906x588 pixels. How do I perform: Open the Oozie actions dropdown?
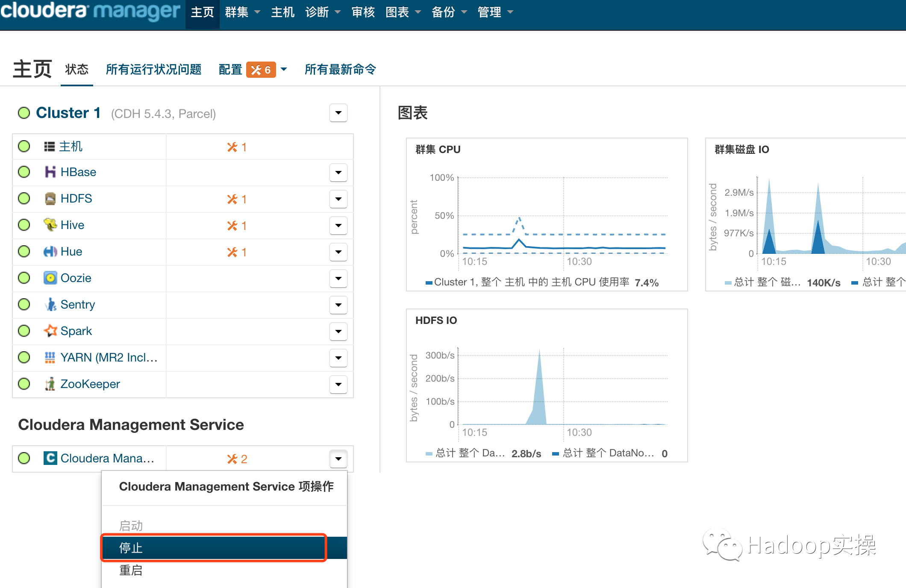[338, 279]
